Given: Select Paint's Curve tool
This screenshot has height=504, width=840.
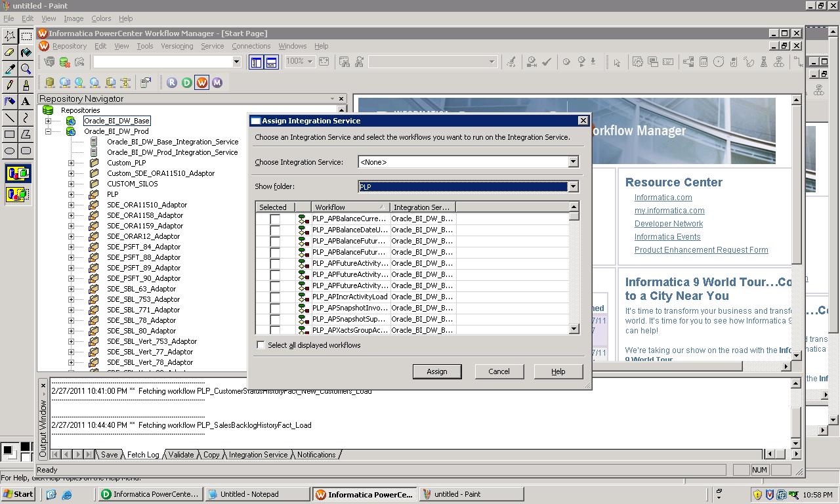Looking at the screenshot, I should [26, 118].
